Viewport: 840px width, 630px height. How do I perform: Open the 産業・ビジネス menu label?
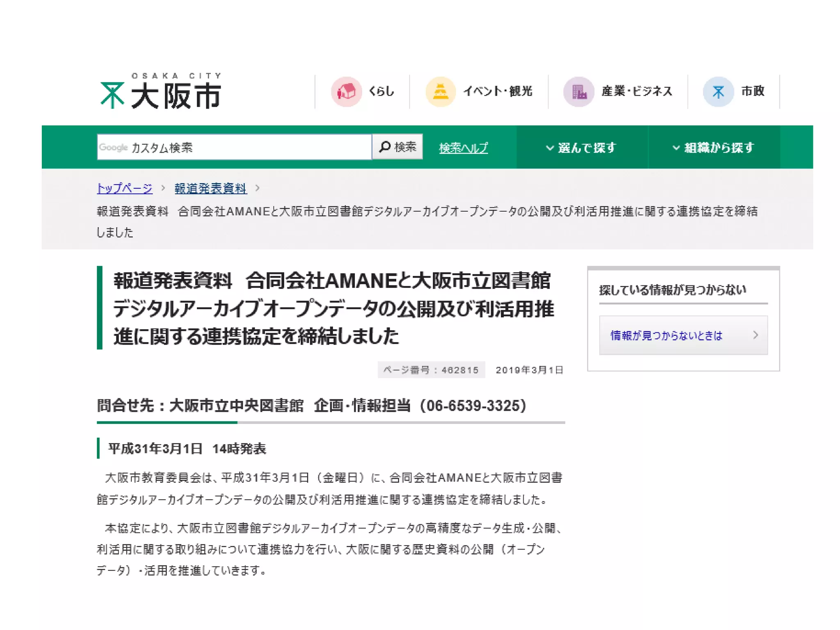point(637,91)
